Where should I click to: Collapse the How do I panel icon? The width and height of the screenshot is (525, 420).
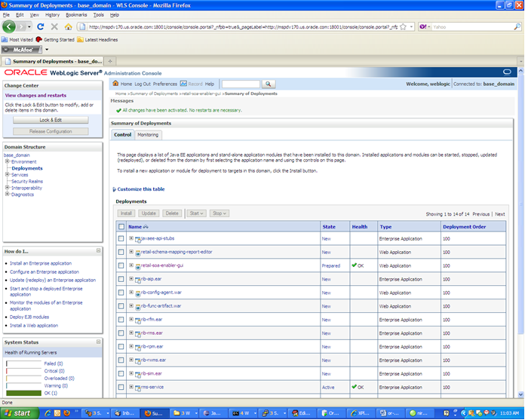pos(98,250)
